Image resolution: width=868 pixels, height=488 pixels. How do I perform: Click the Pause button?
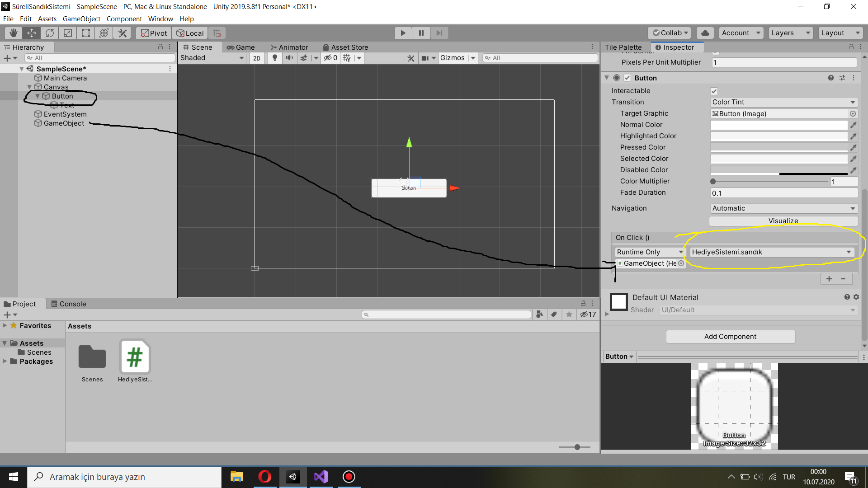click(421, 33)
